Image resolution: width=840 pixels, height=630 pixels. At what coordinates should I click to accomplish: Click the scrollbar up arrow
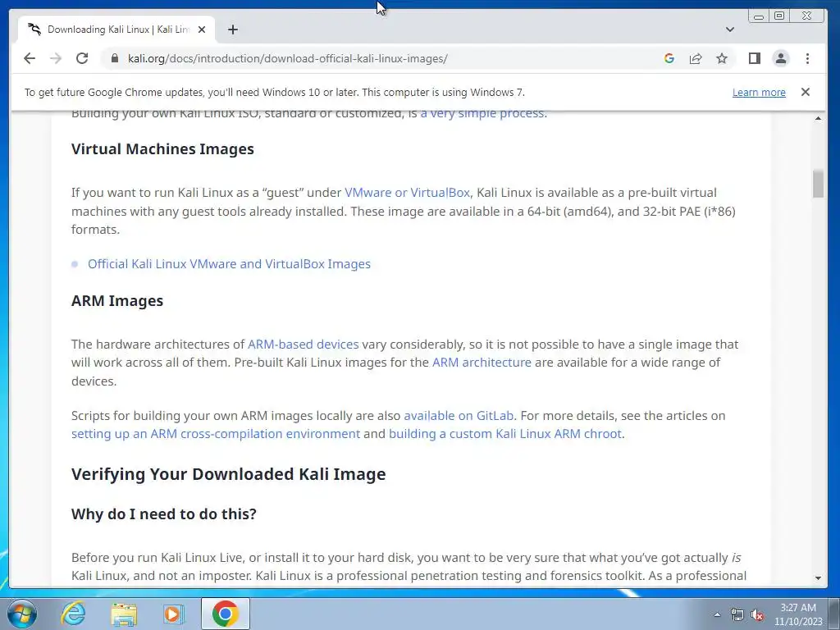(818, 118)
